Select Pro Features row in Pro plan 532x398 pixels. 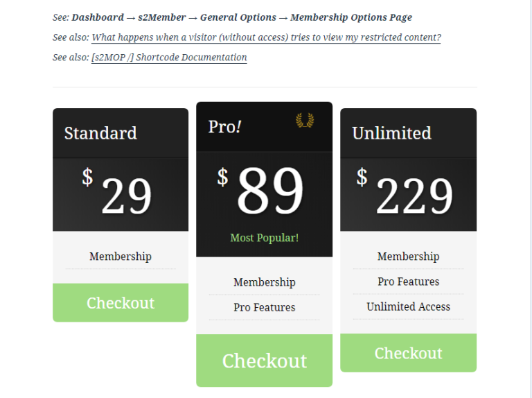pyautogui.click(x=264, y=307)
